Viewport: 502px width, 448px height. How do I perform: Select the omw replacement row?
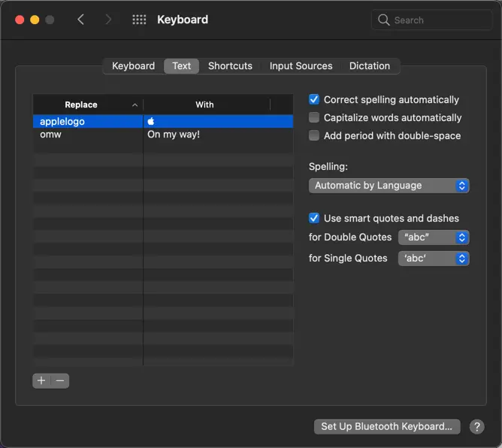tap(163, 135)
